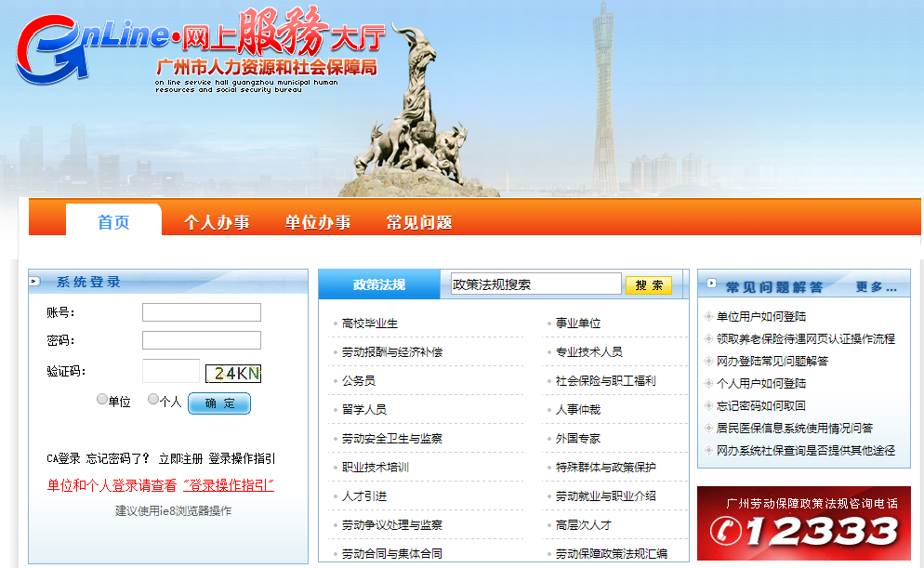Click the 政策法规搜索 search box

pos(535,284)
